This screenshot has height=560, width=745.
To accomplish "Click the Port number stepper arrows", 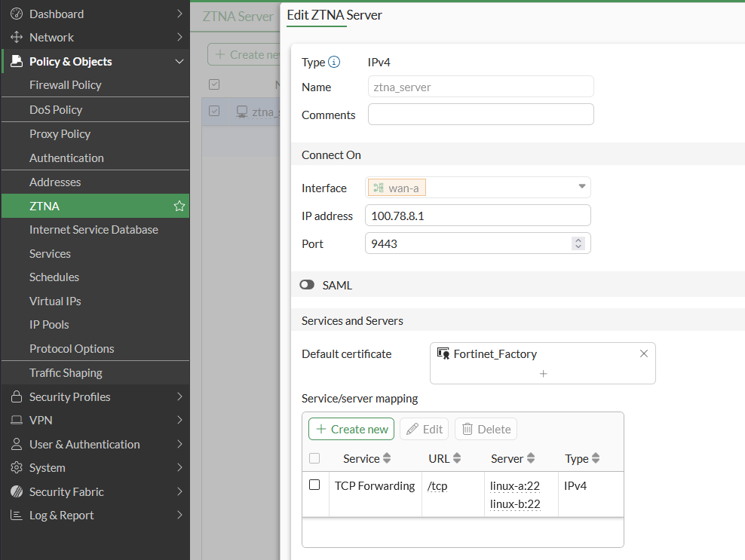I will [578, 243].
